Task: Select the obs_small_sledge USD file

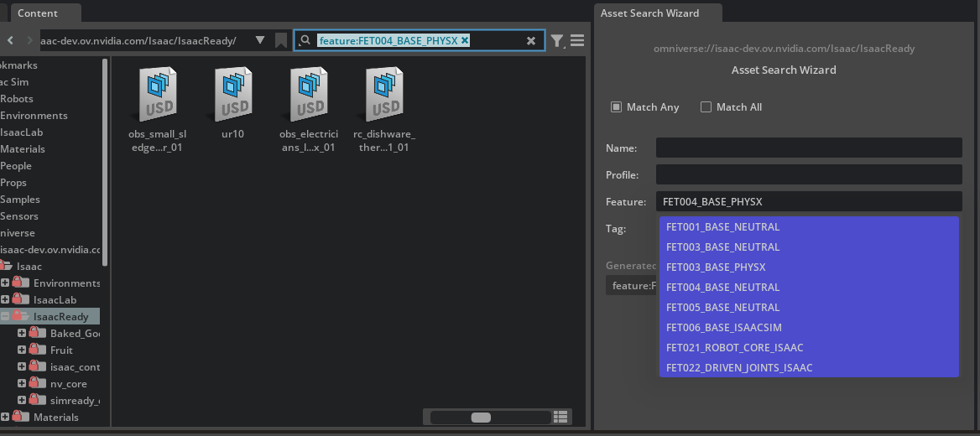Action: coord(157,96)
